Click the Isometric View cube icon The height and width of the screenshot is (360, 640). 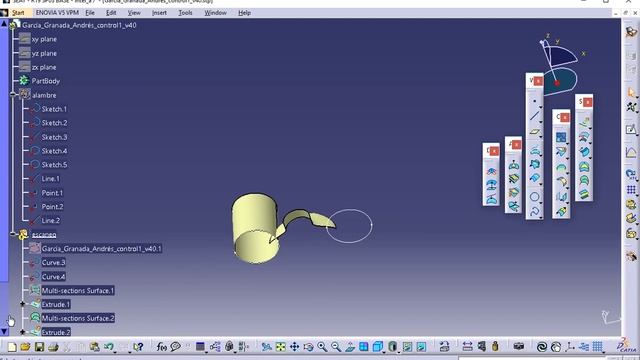click(x=378, y=347)
